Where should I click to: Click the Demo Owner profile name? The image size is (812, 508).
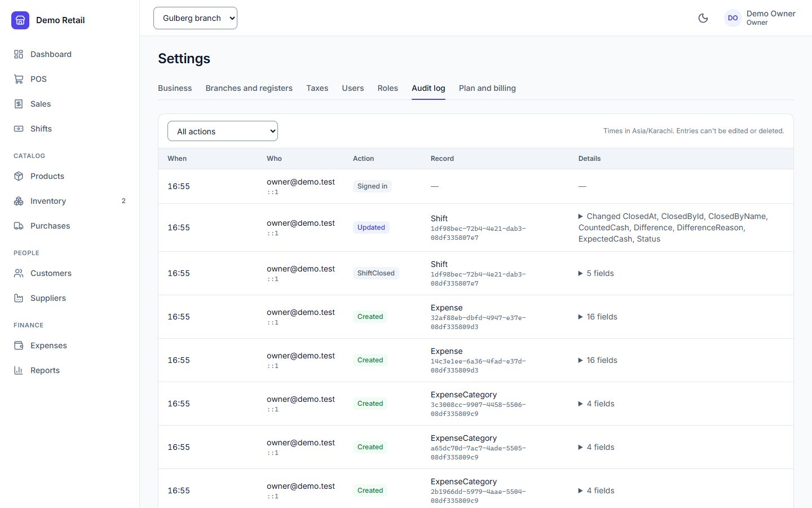pos(771,14)
